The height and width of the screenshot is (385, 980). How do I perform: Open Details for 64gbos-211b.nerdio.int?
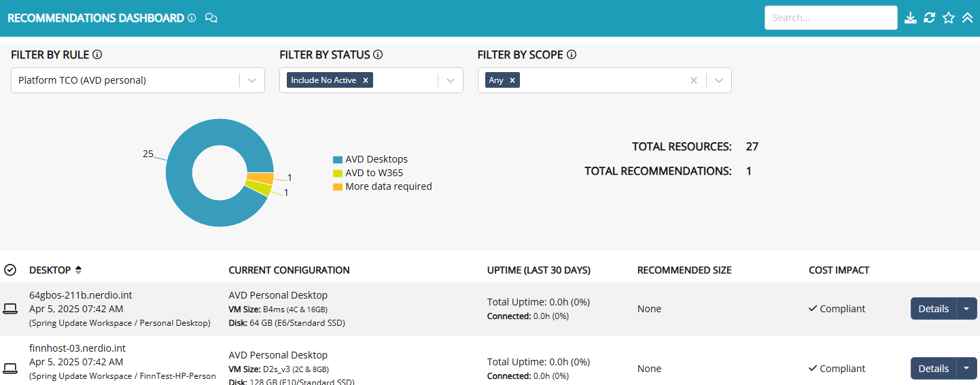coord(934,309)
